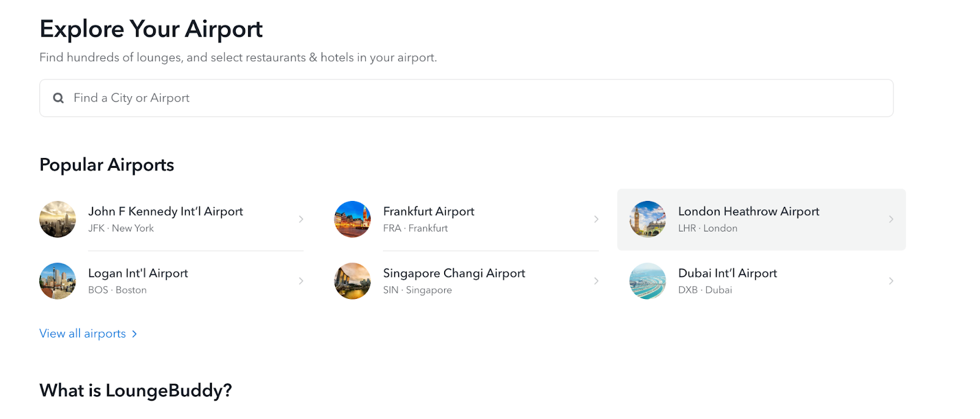
Task: Click the search magnifier icon
Action: pyautogui.click(x=58, y=98)
